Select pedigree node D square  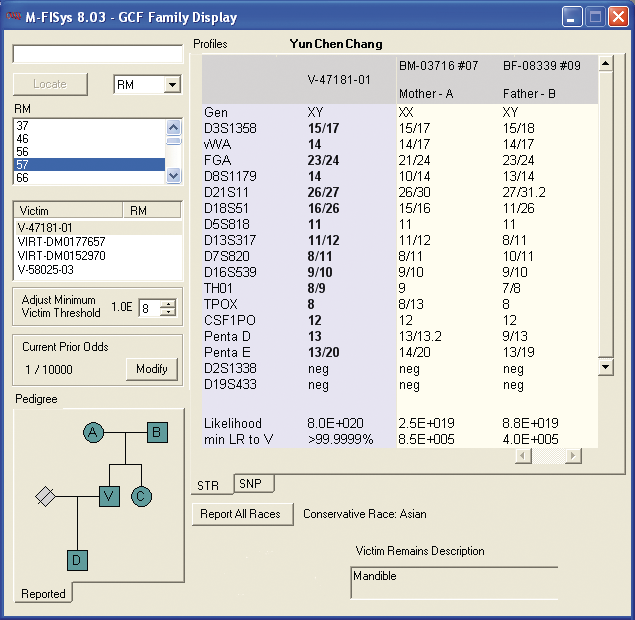(x=77, y=560)
